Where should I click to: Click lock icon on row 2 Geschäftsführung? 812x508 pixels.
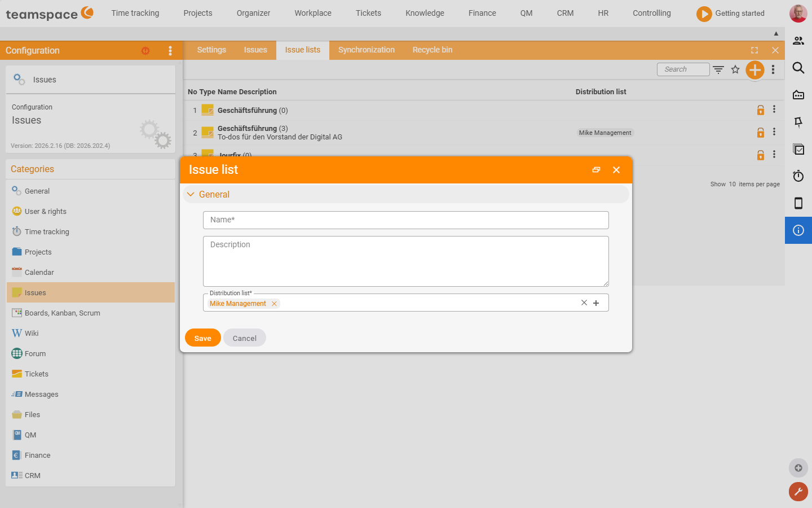(x=761, y=133)
